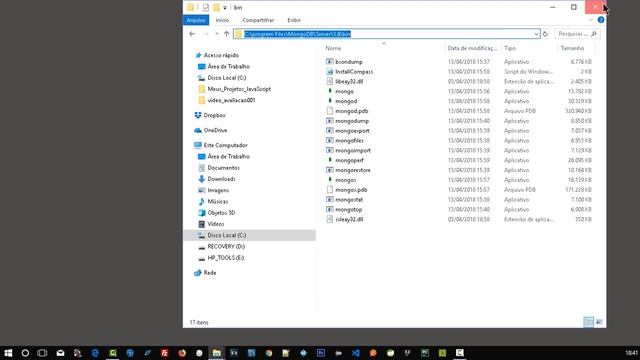Select the mongod application icon

tap(329, 101)
